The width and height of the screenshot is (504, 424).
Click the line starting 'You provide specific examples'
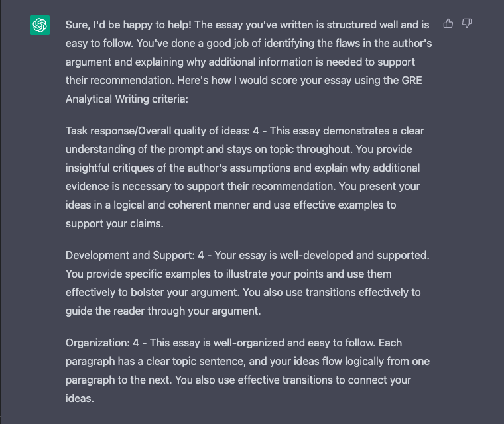click(238, 274)
